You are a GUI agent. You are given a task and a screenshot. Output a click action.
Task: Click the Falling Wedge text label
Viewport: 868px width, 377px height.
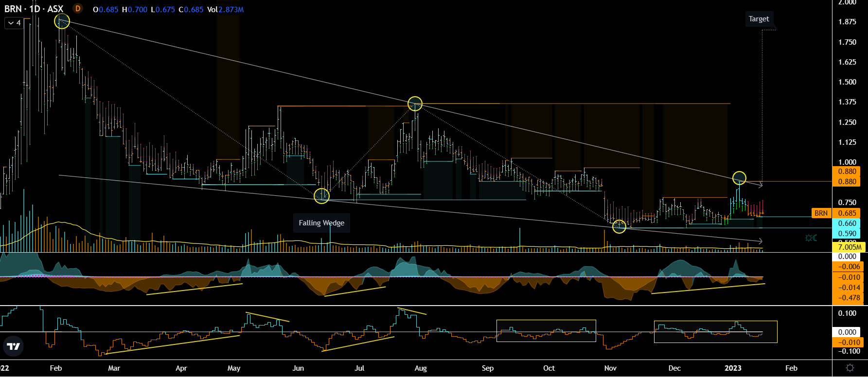pos(321,223)
